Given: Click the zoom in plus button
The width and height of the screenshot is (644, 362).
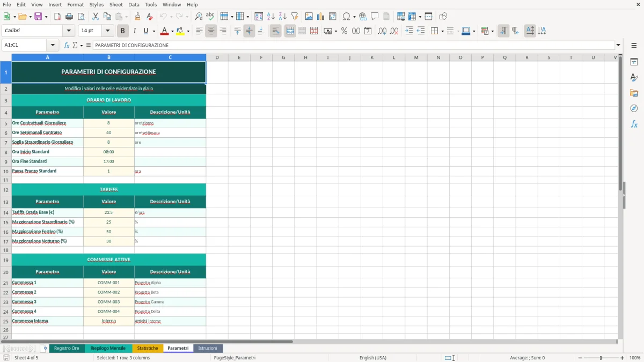Looking at the screenshot, I should coord(622,358).
